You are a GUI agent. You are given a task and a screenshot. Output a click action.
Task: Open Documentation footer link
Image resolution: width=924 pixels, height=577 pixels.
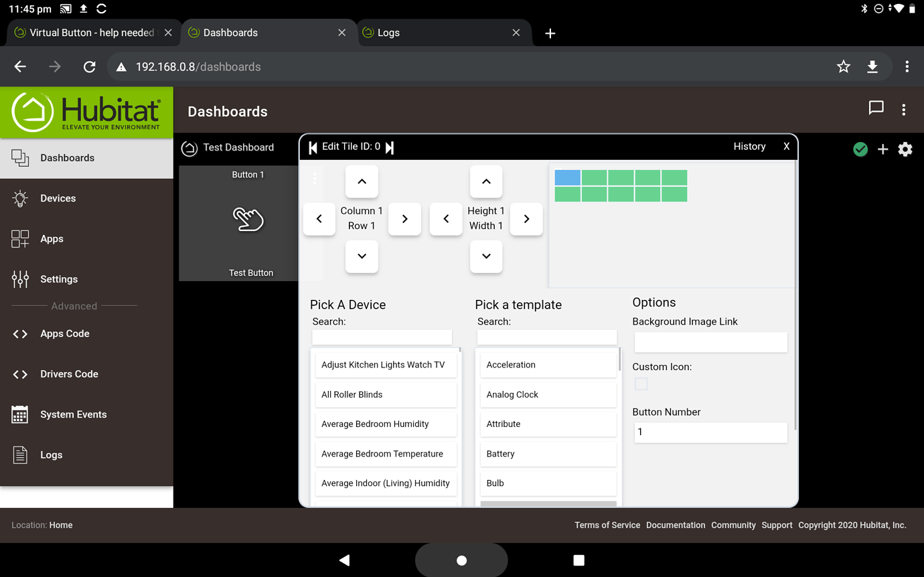(x=676, y=525)
